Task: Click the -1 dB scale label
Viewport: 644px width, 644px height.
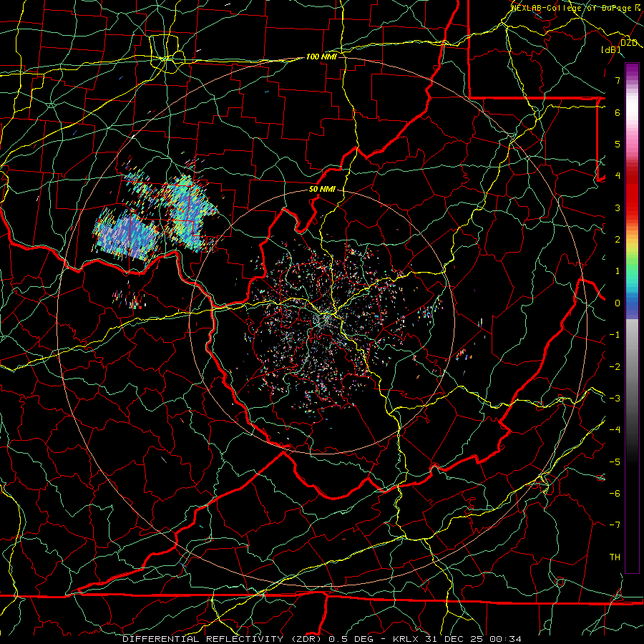Action: tap(615, 335)
